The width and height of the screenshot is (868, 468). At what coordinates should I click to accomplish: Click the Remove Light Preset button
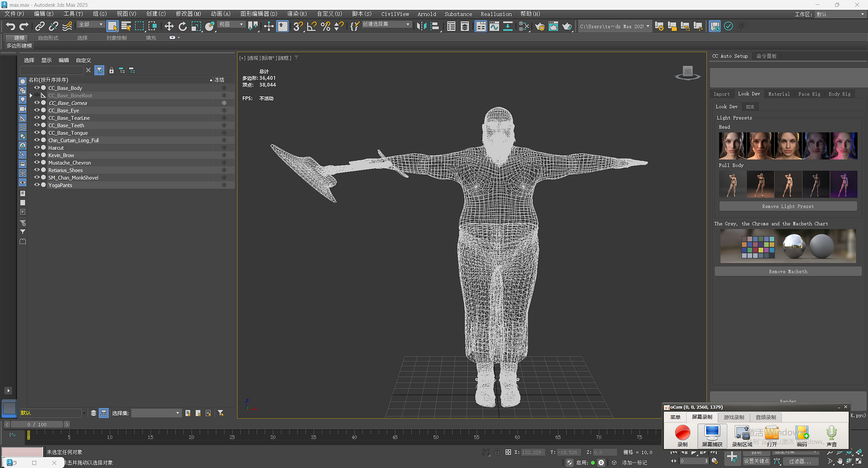(x=788, y=206)
